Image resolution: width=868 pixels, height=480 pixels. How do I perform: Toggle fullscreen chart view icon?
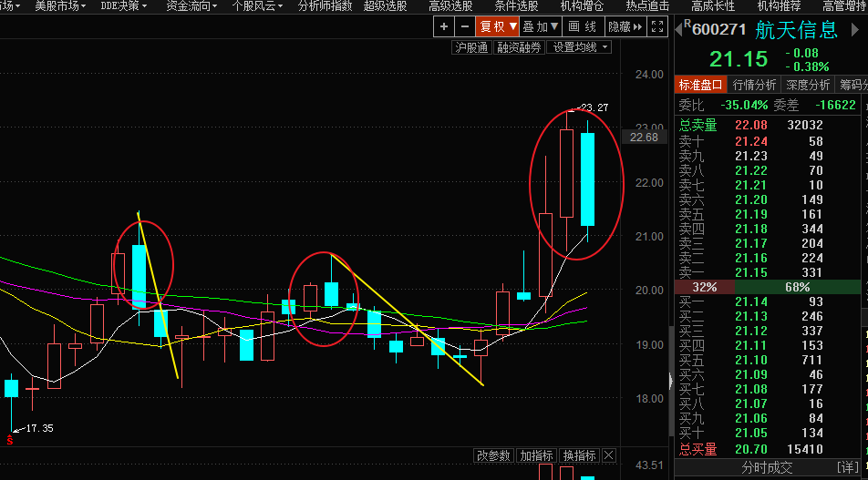[x=657, y=26]
